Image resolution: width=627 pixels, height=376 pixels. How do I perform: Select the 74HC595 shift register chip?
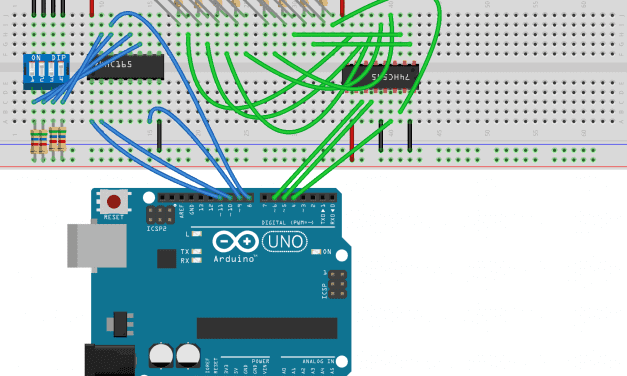pyautogui.click(x=380, y=77)
